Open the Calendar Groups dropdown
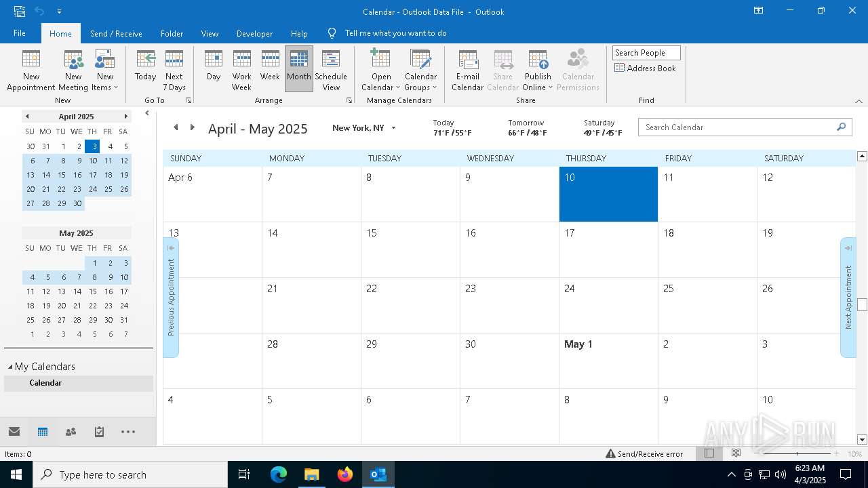 [420, 70]
